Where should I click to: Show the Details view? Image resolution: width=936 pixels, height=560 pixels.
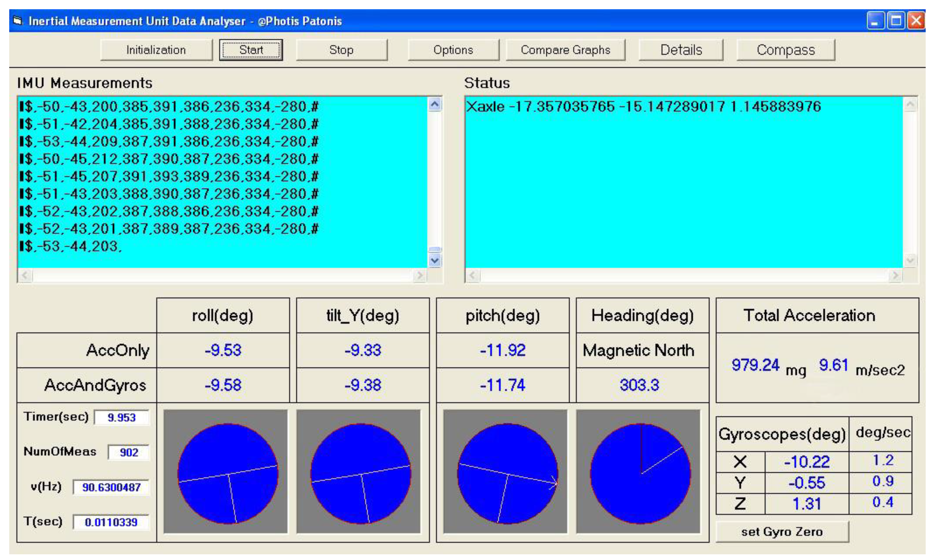click(x=681, y=50)
